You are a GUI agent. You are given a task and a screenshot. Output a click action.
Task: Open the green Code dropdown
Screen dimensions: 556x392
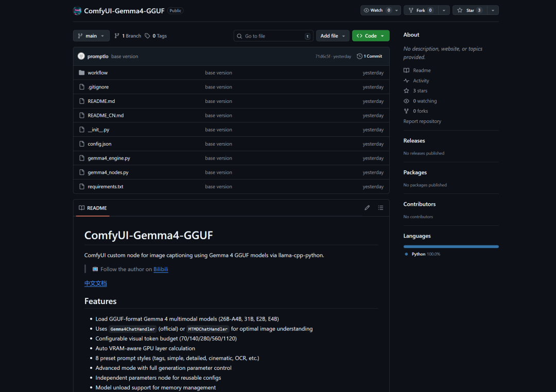click(371, 36)
